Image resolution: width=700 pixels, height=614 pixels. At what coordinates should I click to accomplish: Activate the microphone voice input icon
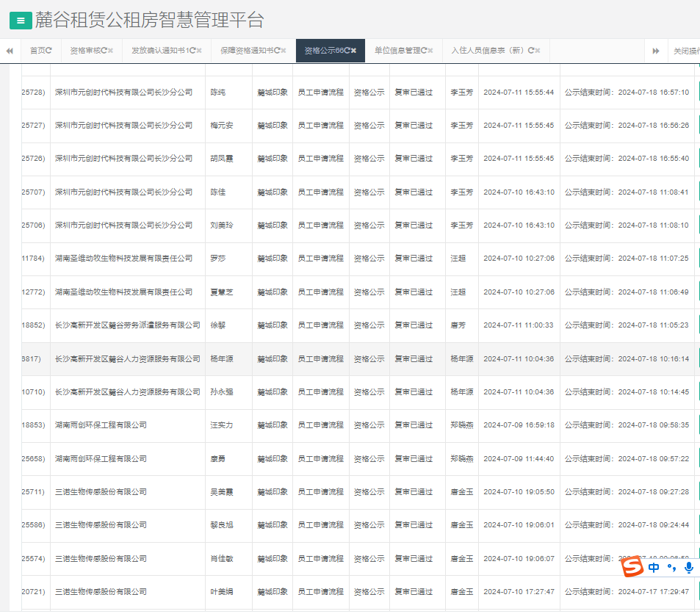click(x=688, y=567)
